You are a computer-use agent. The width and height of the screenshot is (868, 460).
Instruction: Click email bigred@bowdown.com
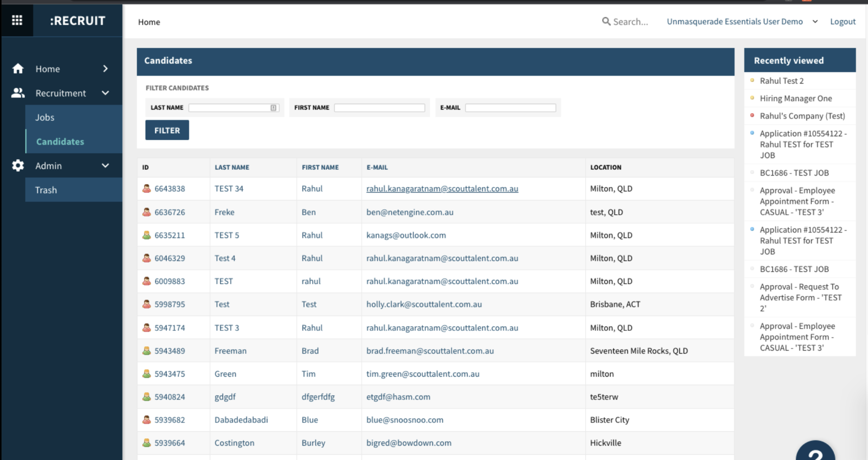pyautogui.click(x=409, y=443)
